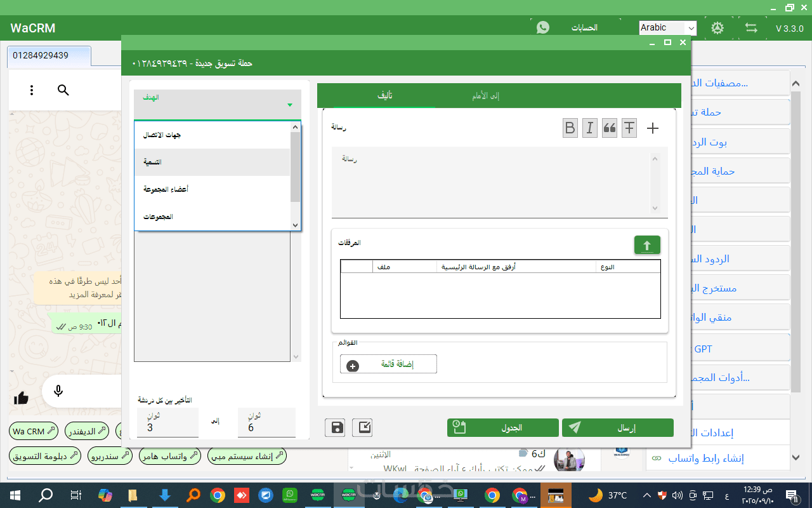Open the target (الهدف) dropdown
812x508 pixels.
coord(218,105)
